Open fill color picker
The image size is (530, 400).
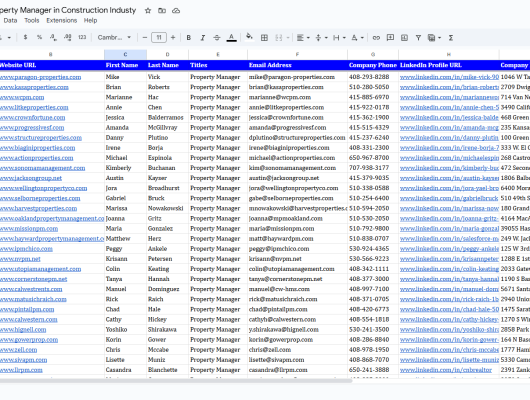(x=249, y=37)
